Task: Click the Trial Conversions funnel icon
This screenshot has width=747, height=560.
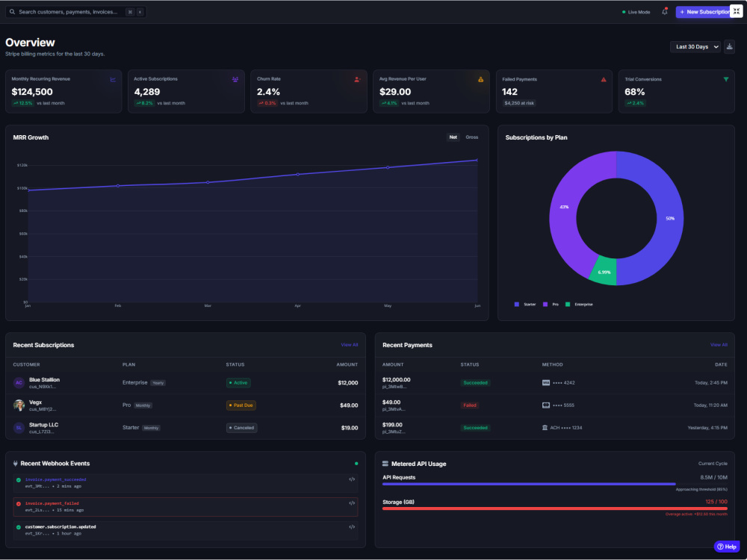Action: coord(726,80)
